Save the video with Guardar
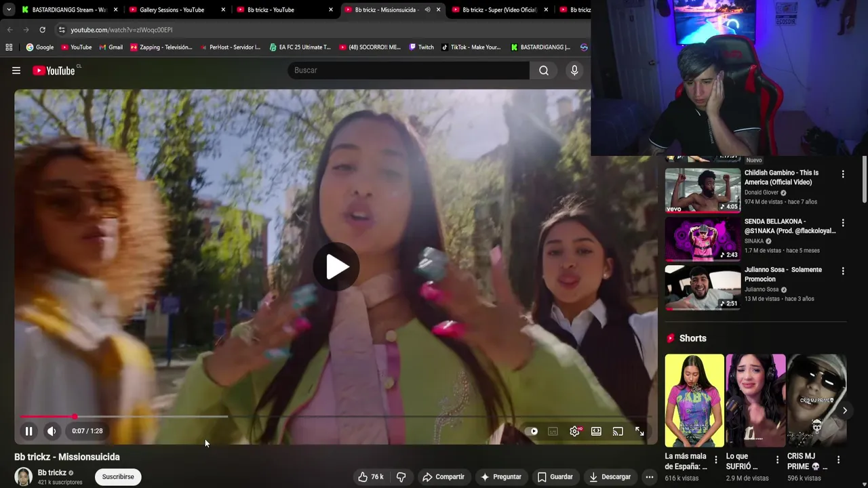Screen dimensions: 868x488 [555, 477]
